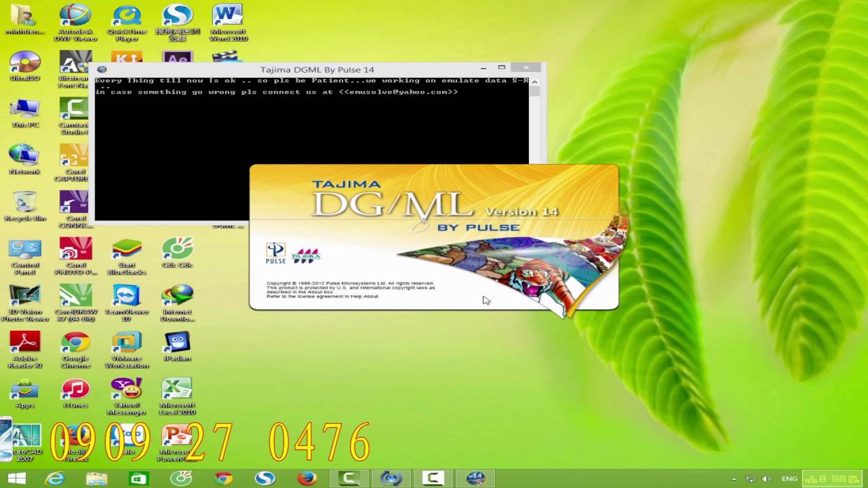This screenshot has height=488, width=868.
Task: Open volume control tray icon
Action: 768,479
